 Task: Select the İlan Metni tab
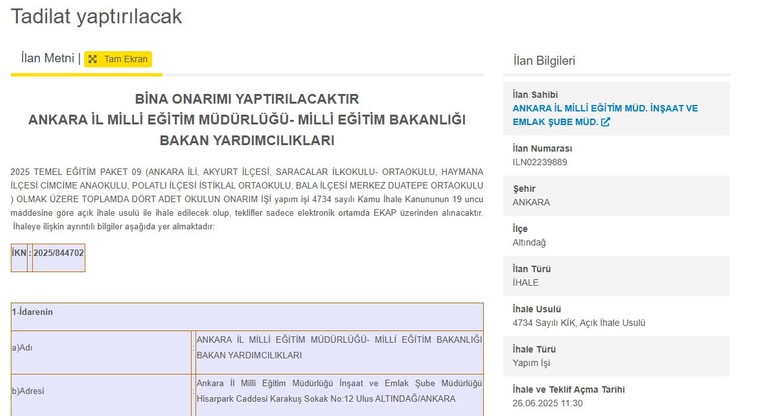coord(48,58)
